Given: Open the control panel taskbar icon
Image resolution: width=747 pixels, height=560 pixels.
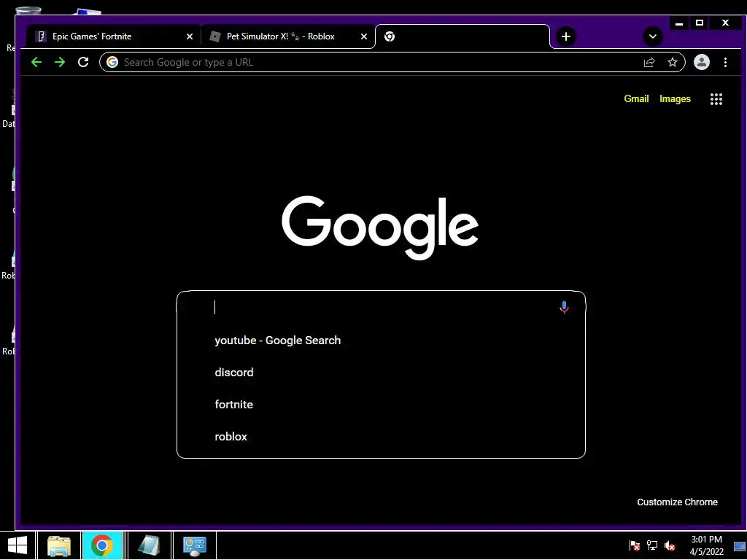Looking at the screenshot, I should click(x=194, y=545).
